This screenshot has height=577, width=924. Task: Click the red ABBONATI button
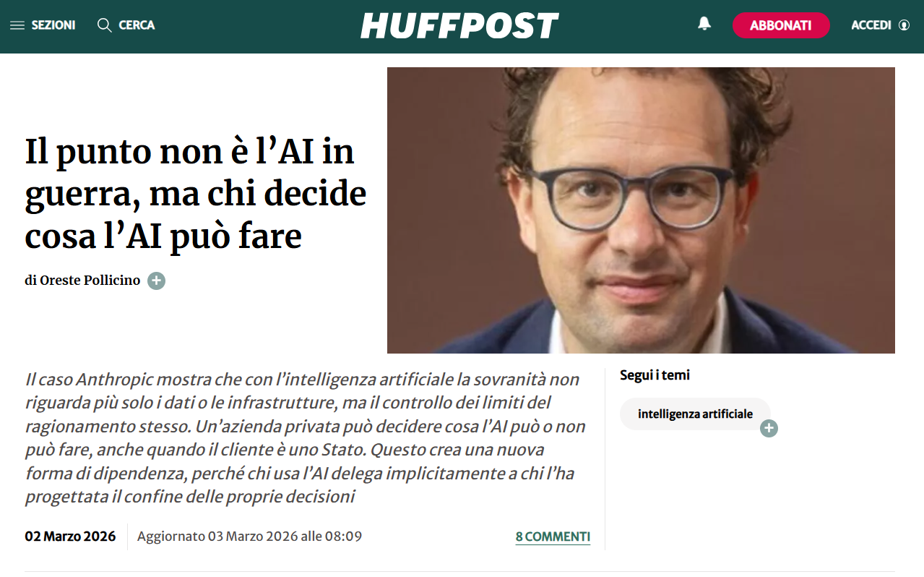(x=781, y=25)
